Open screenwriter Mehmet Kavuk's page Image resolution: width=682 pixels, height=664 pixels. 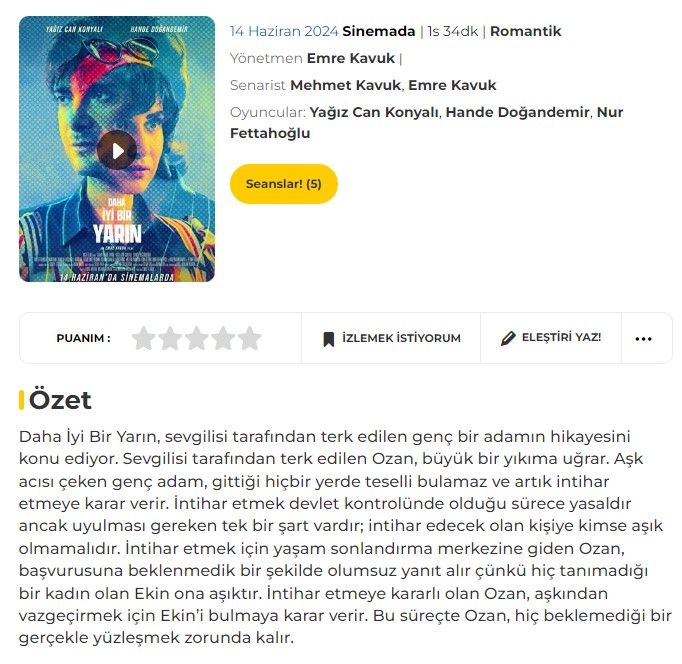[345, 85]
